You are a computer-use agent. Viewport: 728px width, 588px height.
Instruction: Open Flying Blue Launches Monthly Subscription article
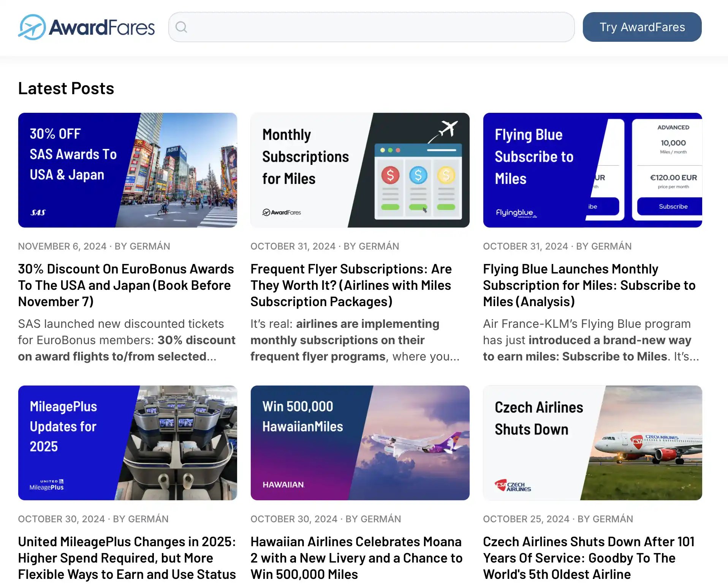pyautogui.click(x=589, y=285)
